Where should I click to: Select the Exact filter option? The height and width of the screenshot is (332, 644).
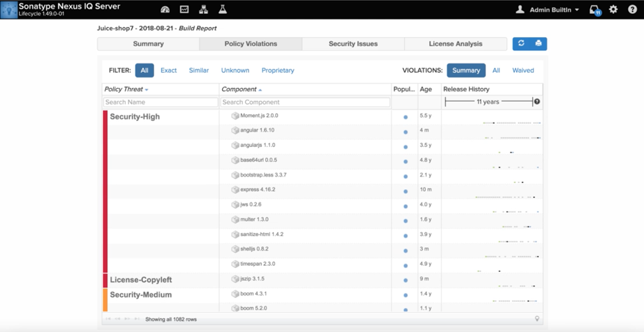click(169, 70)
